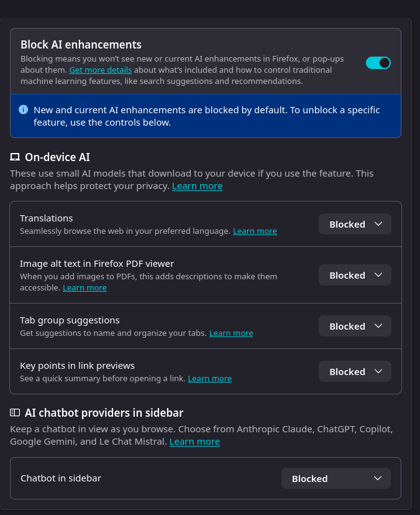
Task: Expand the Chatbot in sidebar dropdown
Action: (x=336, y=479)
